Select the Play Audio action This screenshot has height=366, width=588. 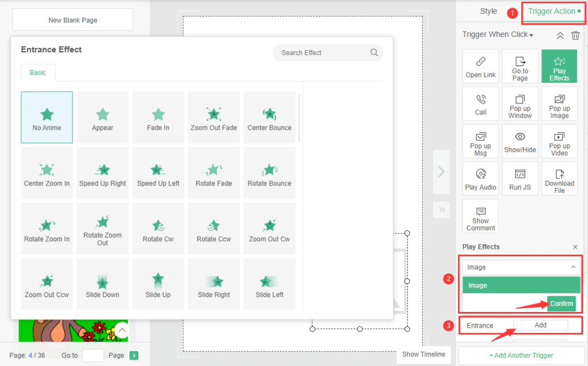481,179
